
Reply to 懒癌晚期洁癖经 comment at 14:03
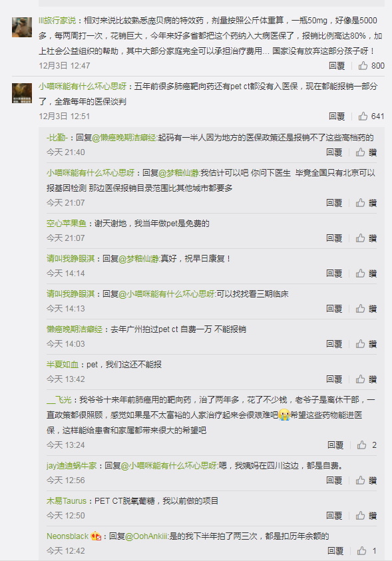334,344
